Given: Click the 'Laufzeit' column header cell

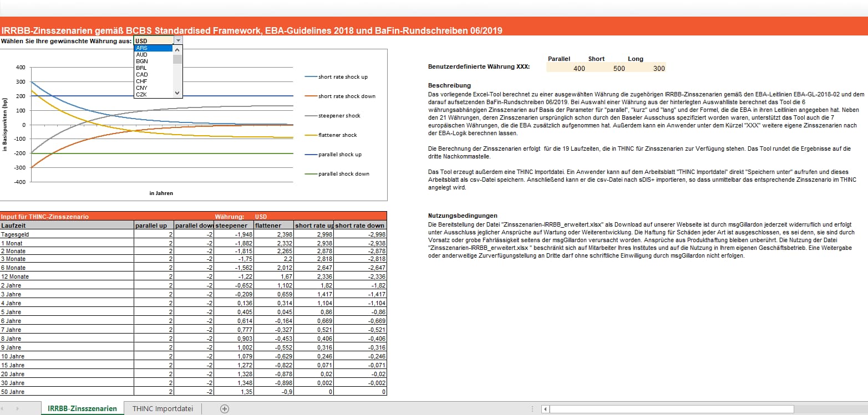Looking at the screenshot, I should [x=67, y=226].
